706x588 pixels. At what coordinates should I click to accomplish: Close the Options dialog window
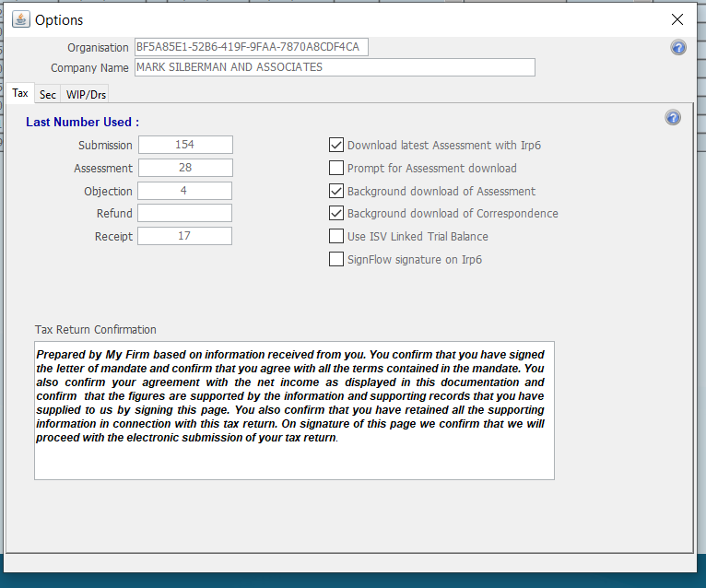point(677,19)
